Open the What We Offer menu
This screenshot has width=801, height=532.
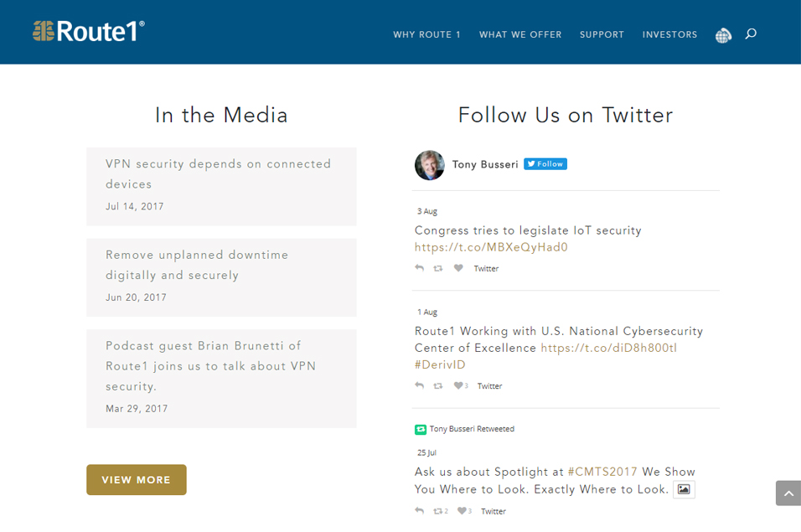pyautogui.click(x=520, y=35)
